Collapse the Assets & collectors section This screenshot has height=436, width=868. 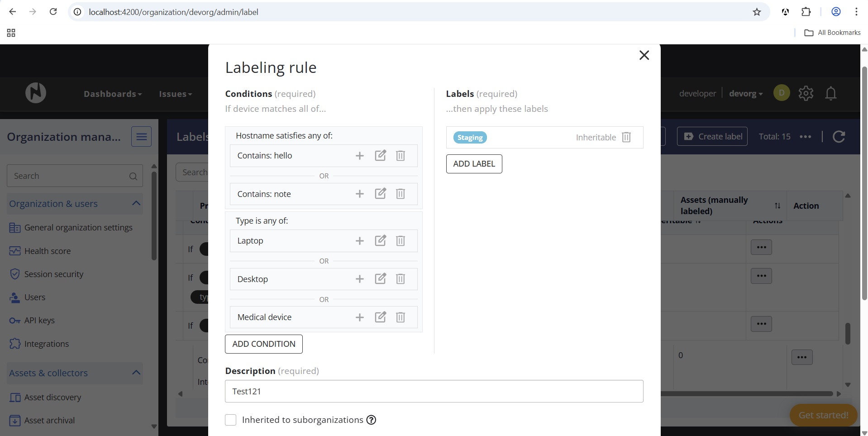[x=136, y=373]
